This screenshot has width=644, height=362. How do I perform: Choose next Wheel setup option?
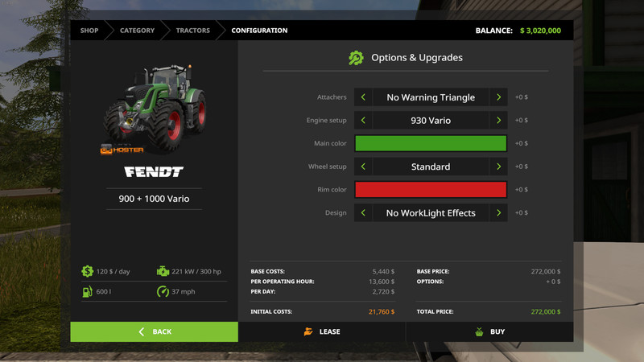(x=499, y=167)
